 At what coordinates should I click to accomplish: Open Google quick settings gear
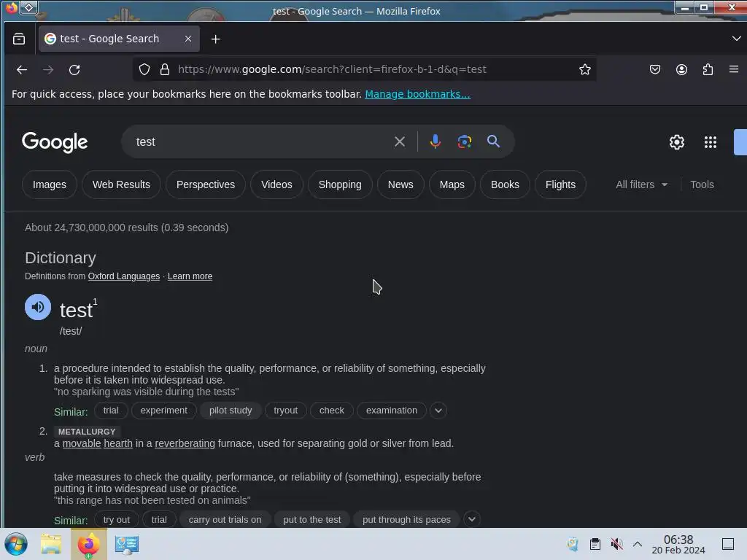[676, 142]
